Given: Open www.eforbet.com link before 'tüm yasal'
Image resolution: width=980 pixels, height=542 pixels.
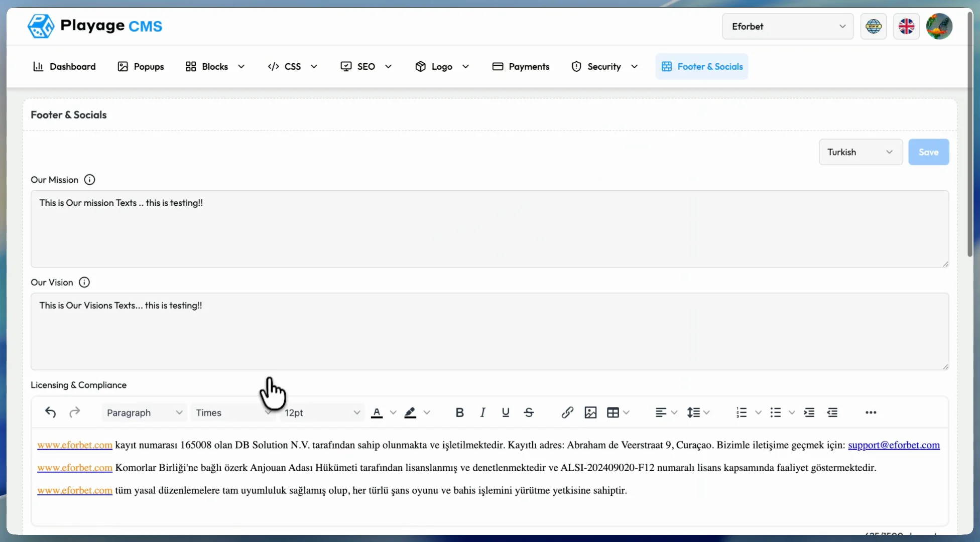Looking at the screenshot, I should (x=75, y=490).
